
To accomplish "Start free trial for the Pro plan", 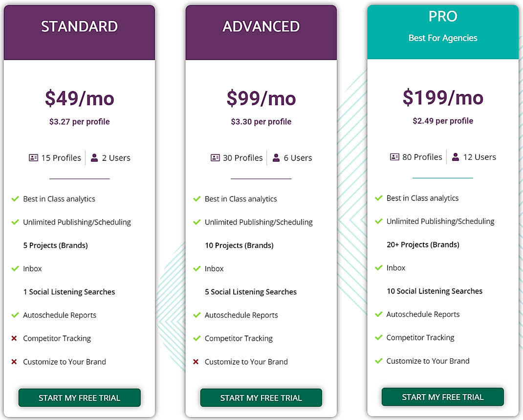I will coord(442,397).
